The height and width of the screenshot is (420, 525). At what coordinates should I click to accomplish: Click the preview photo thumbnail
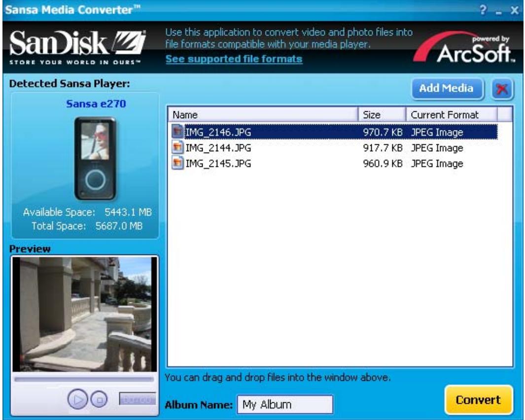84,314
